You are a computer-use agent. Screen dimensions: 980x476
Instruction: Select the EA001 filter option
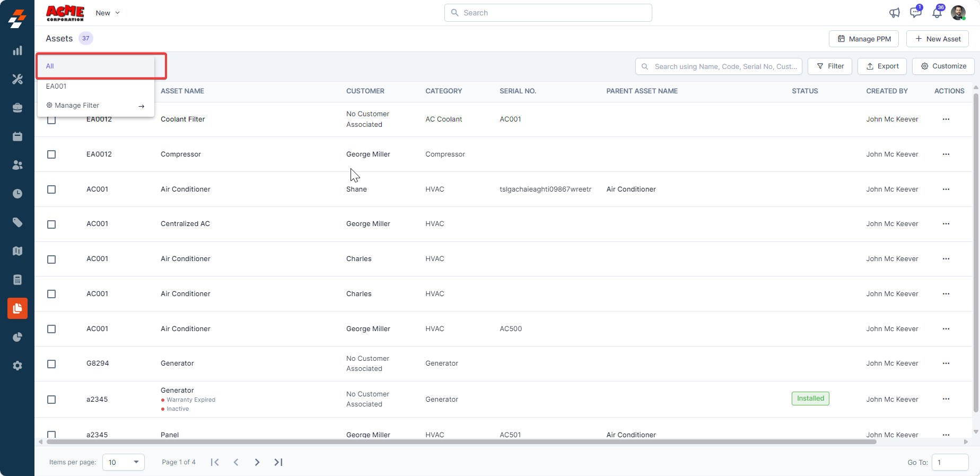tap(56, 86)
